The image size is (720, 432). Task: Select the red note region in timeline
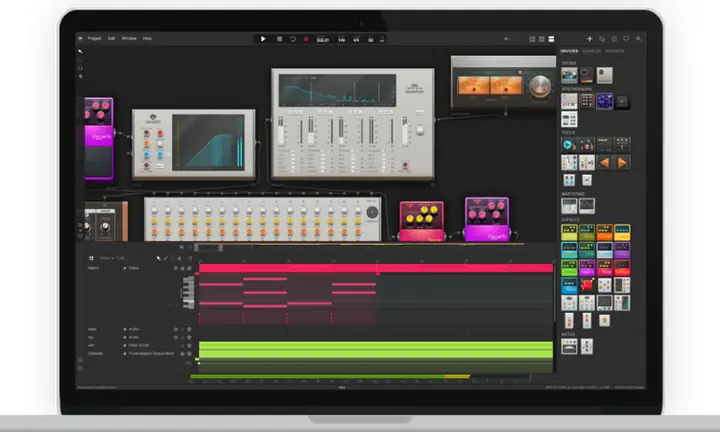tap(375, 268)
